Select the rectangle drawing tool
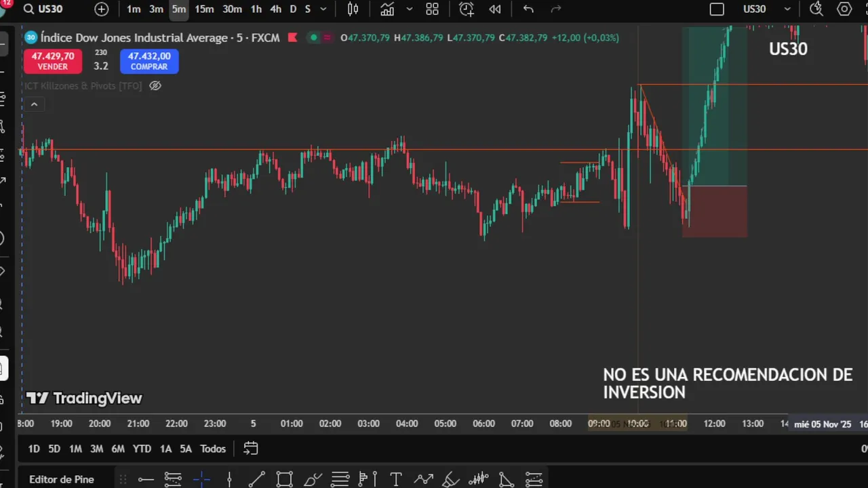This screenshot has width=868, height=488. pos(284,480)
